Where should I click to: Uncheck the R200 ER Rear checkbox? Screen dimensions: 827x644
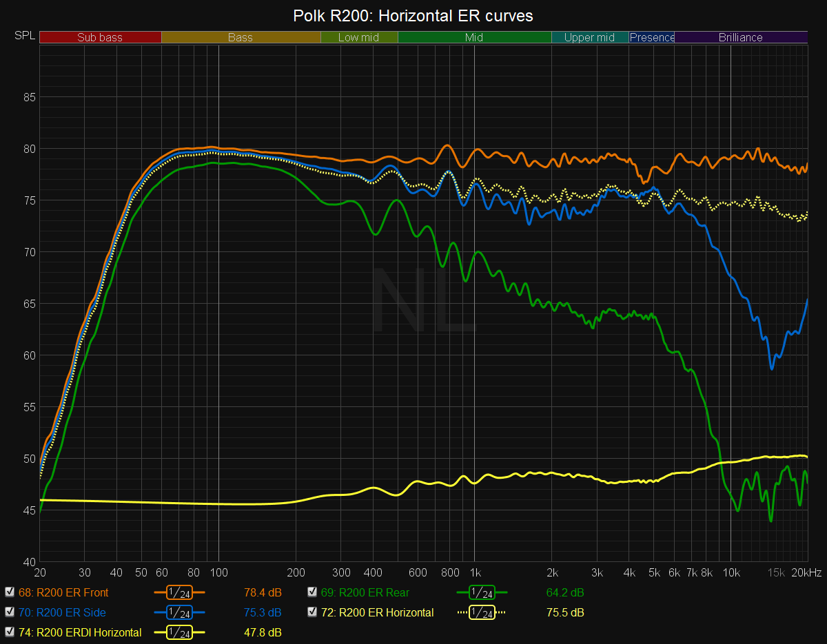pos(312,592)
